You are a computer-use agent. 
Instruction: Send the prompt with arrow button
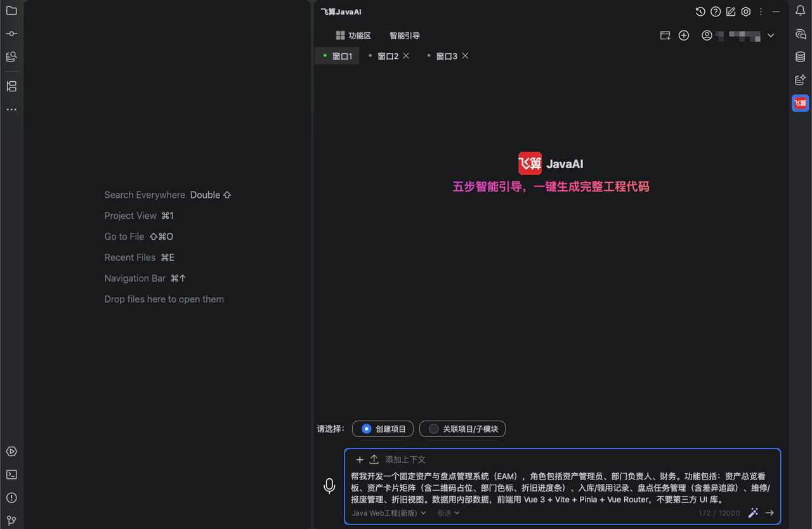click(x=769, y=513)
